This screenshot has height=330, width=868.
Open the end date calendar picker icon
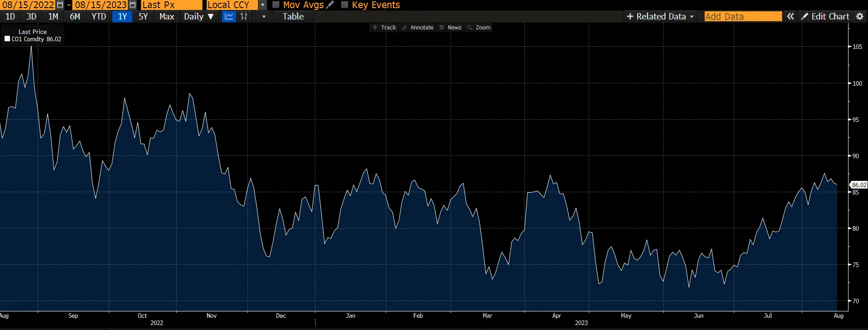point(132,5)
